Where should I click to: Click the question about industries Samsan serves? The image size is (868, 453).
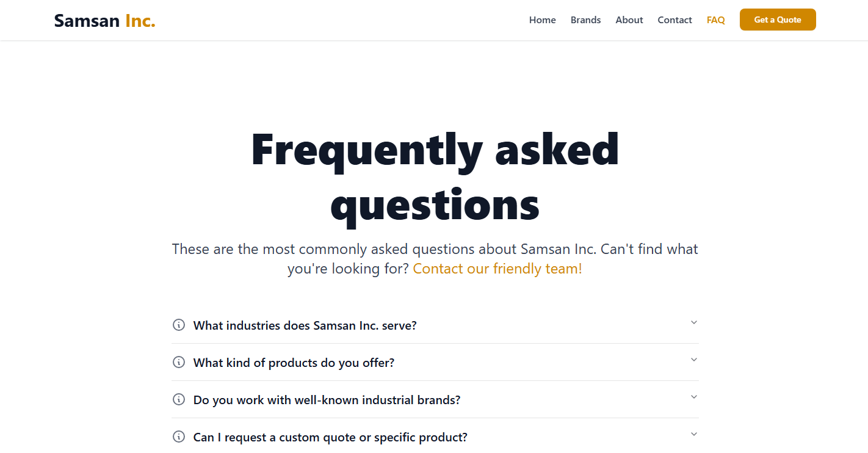(305, 325)
